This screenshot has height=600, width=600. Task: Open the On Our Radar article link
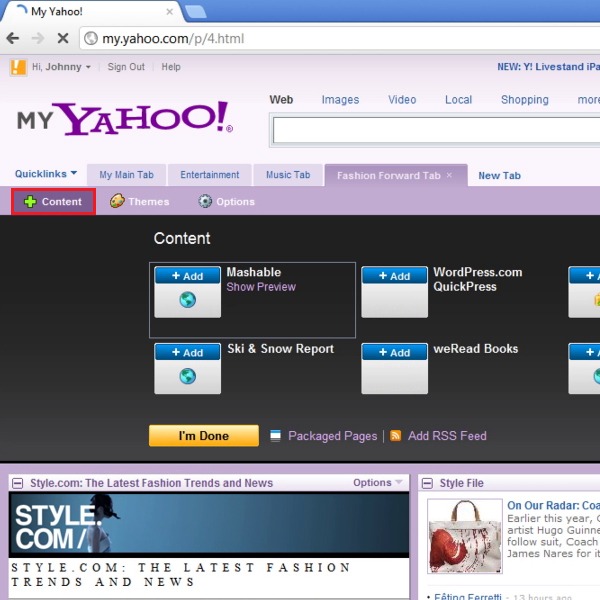coord(553,505)
